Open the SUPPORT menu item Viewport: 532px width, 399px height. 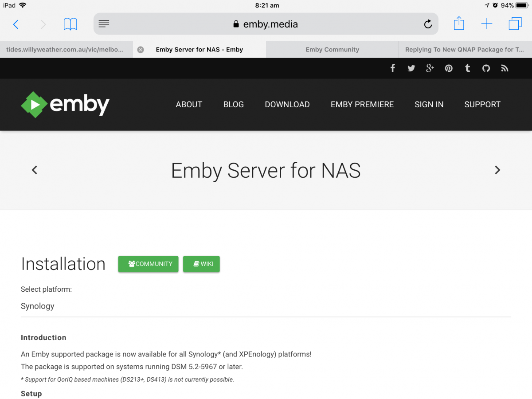(x=482, y=105)
